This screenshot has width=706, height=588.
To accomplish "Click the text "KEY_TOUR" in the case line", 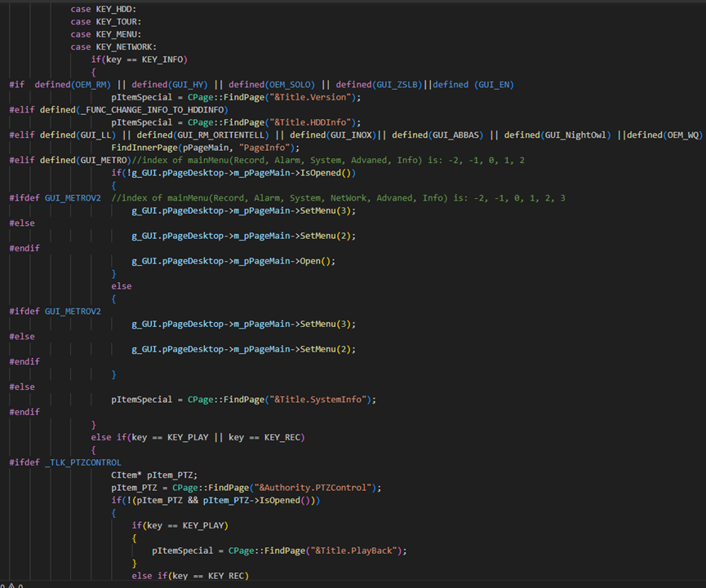I will [116, 21].
